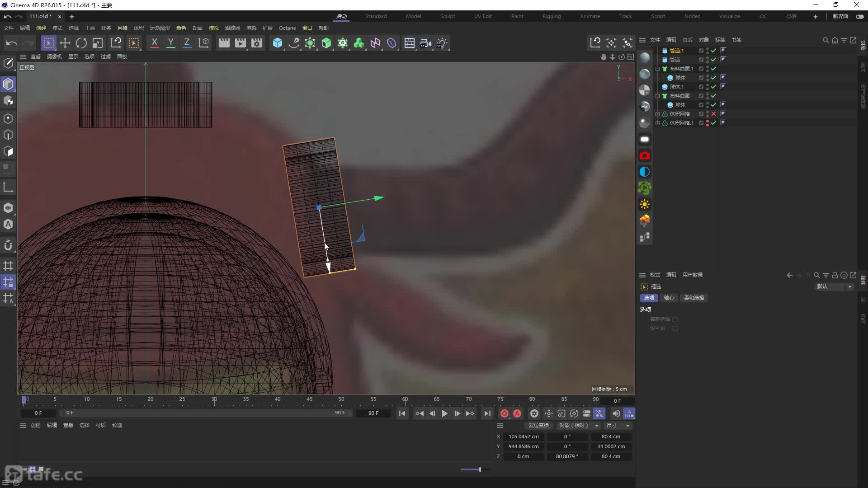Select the 选项 tab in attributes

pyautogui.click(x=649, y=298)
